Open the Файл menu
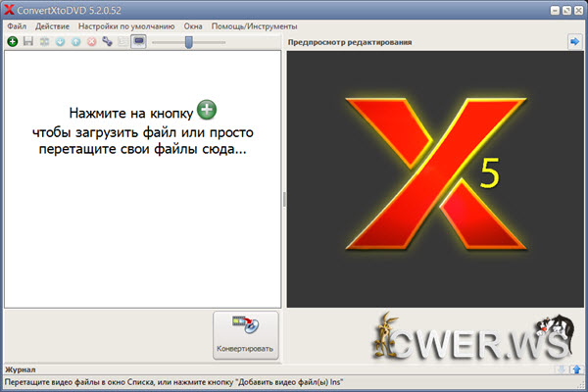 click(x=16, y=26)
